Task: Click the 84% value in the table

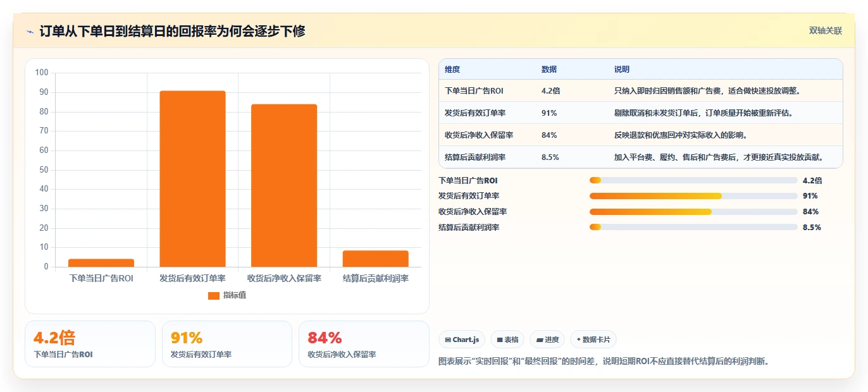Action: coord(549,135)
